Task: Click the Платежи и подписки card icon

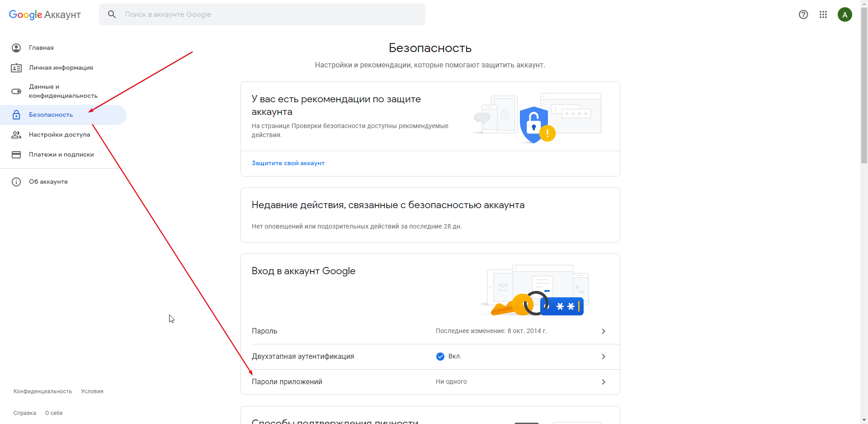Action: point(16,155)
